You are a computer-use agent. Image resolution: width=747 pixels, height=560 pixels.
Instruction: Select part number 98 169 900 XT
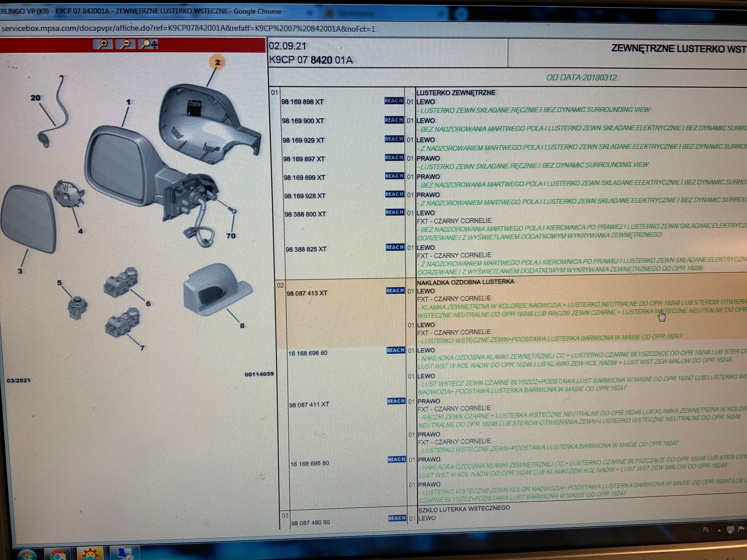(x=303, y=121)
